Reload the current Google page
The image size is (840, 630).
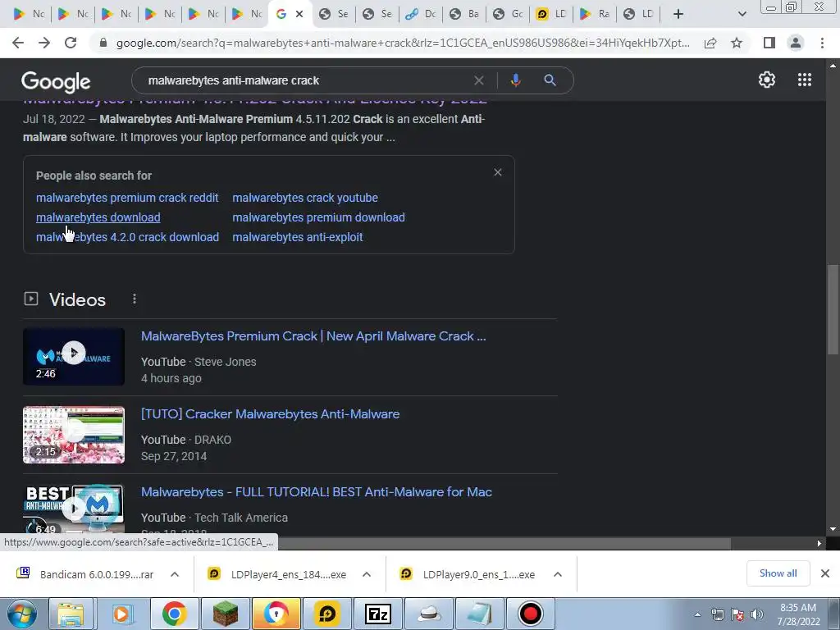[x=71, y=43]
